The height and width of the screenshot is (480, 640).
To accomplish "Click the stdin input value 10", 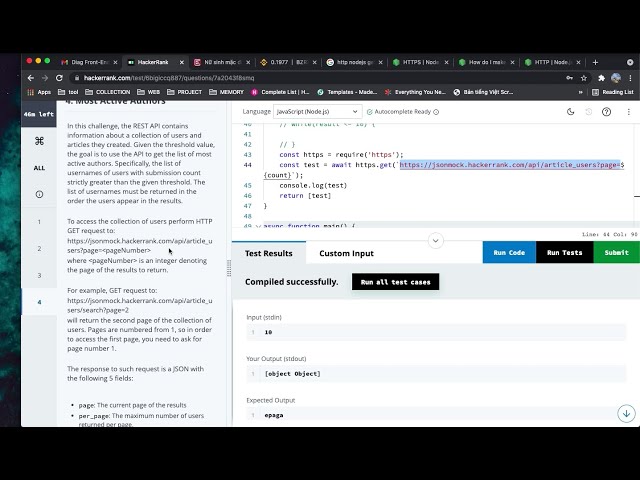I will 268,332.
